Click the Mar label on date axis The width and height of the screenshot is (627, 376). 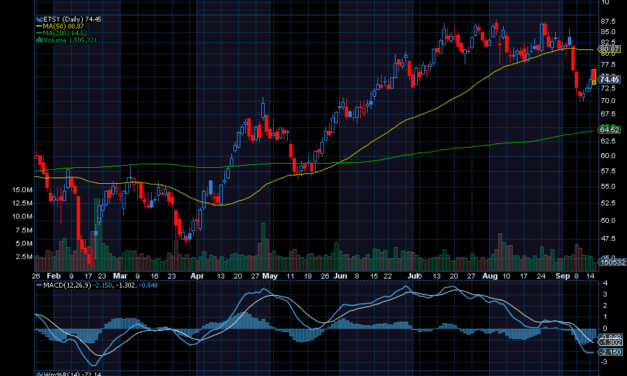click(x=120, y=276)
